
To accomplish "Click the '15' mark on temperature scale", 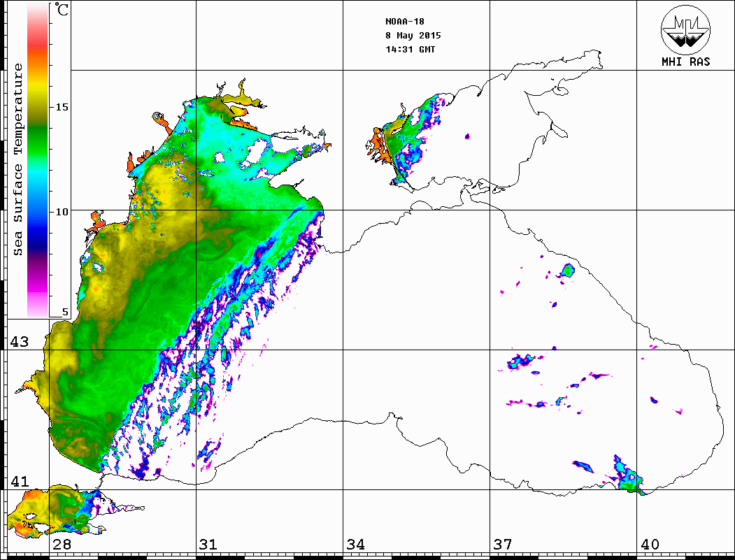I will (x=62, y=107).
